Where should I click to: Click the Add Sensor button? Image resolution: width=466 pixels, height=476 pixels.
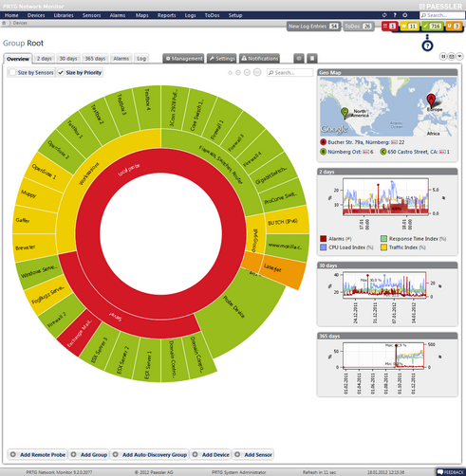(253, 454)
